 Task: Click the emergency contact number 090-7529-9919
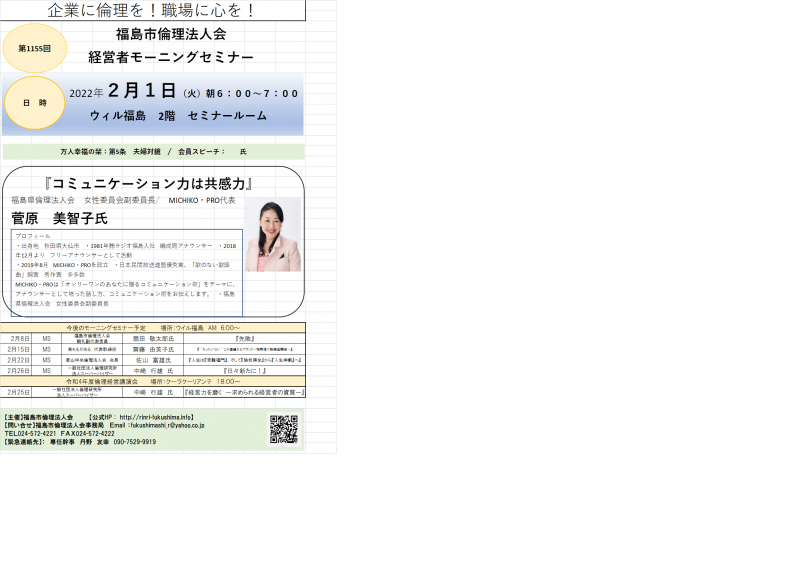click(128, 441)
